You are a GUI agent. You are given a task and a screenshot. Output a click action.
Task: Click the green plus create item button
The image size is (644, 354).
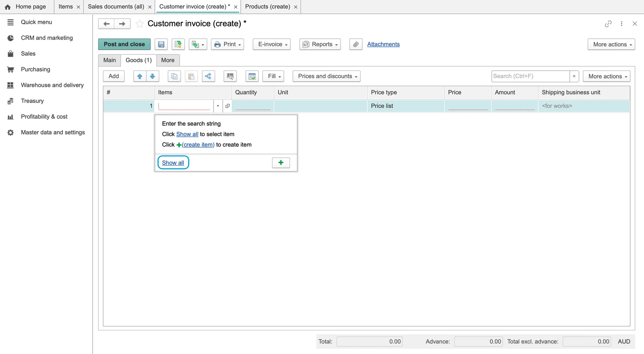tap(281, 163)
